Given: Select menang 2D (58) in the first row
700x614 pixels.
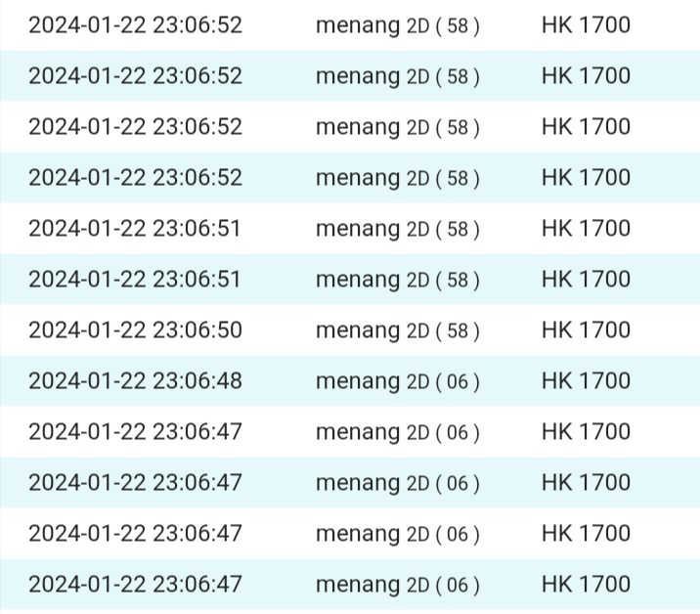Looking at the screenshot, I should pos(397,25).
